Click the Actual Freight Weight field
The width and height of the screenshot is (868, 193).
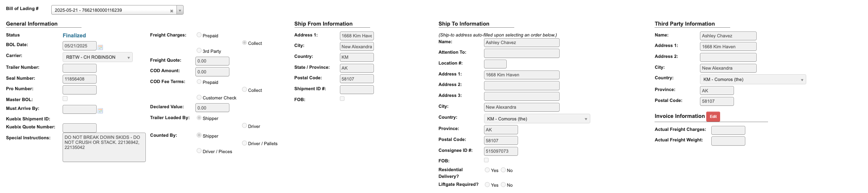click(x=728, y=141)
